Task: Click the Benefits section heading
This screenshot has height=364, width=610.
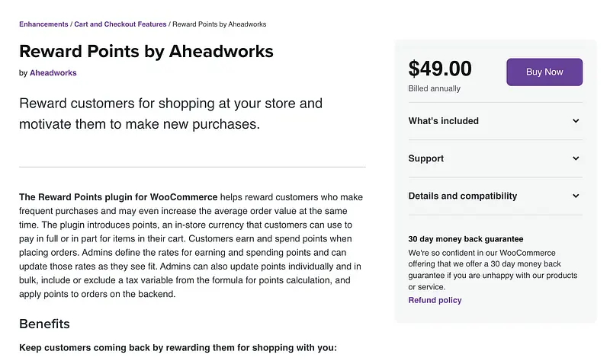Action: pyautogui.click(x=44, y=324)
